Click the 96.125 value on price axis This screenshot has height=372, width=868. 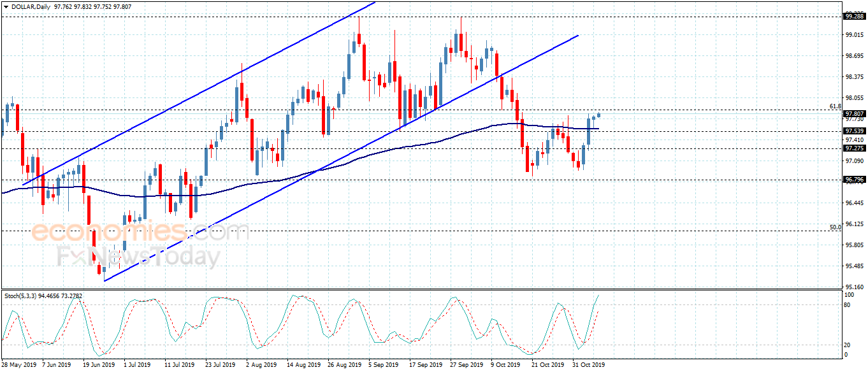coord(854,224)
